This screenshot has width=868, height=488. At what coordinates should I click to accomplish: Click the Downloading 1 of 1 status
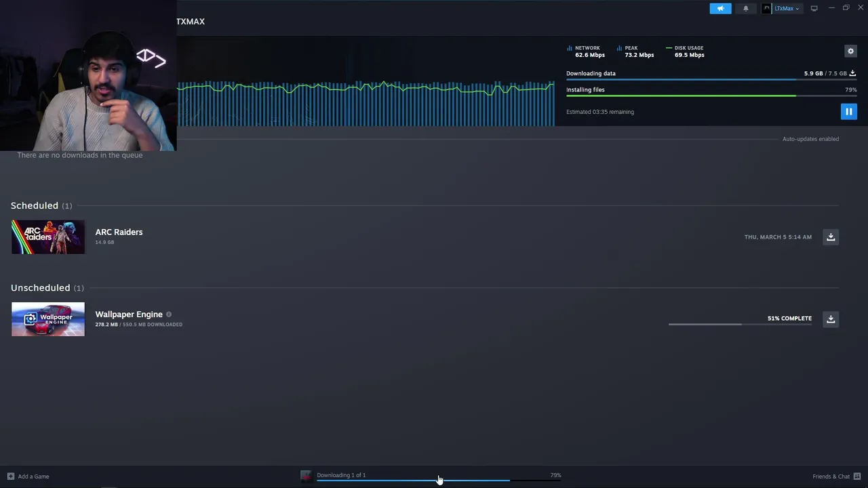tap(341, 475)
